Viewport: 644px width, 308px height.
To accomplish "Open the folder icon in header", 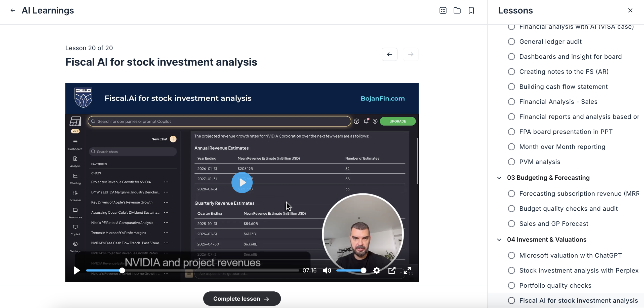I will [457, 10].
